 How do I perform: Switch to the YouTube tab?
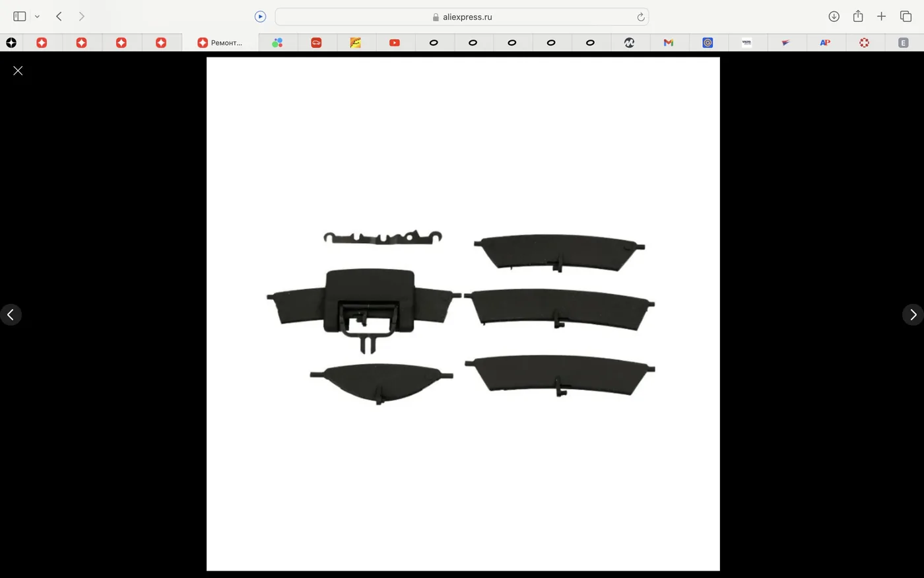395,43
